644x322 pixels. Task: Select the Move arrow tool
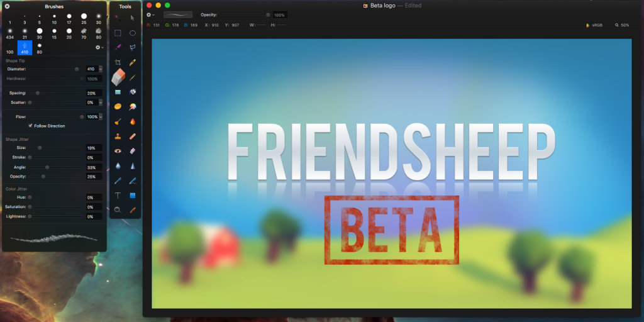[x=133, y=18]
